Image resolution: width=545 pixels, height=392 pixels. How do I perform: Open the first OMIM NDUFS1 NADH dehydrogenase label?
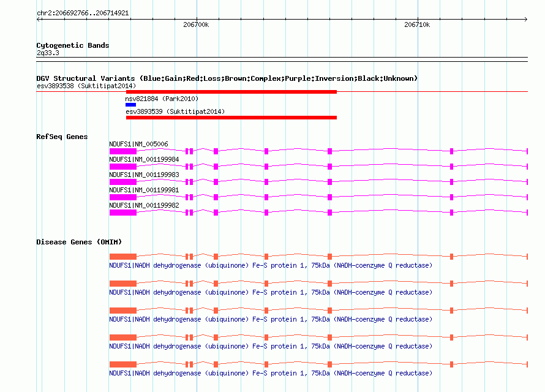click(x=271, y=265)
